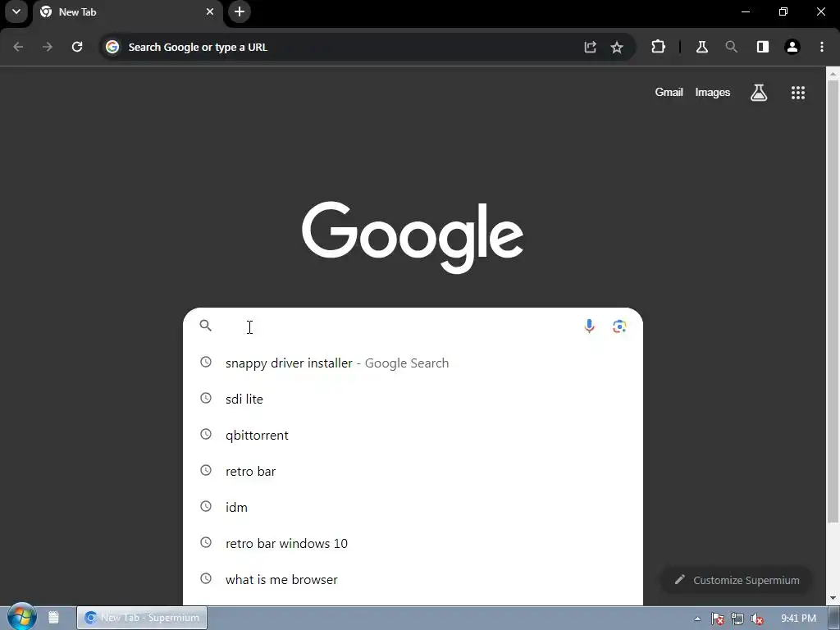
Task: Click the Google logo
Action: pos(413,237)
